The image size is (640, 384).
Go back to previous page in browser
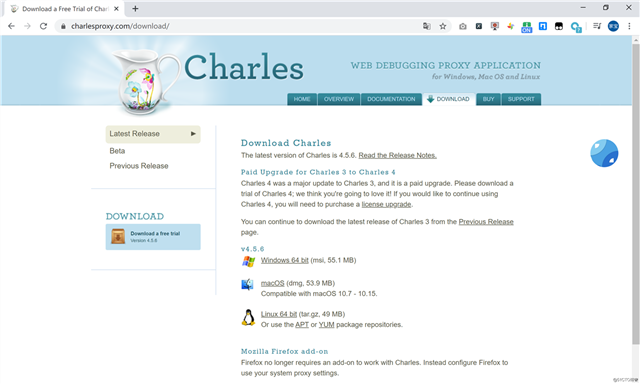[x=11, y=26]
